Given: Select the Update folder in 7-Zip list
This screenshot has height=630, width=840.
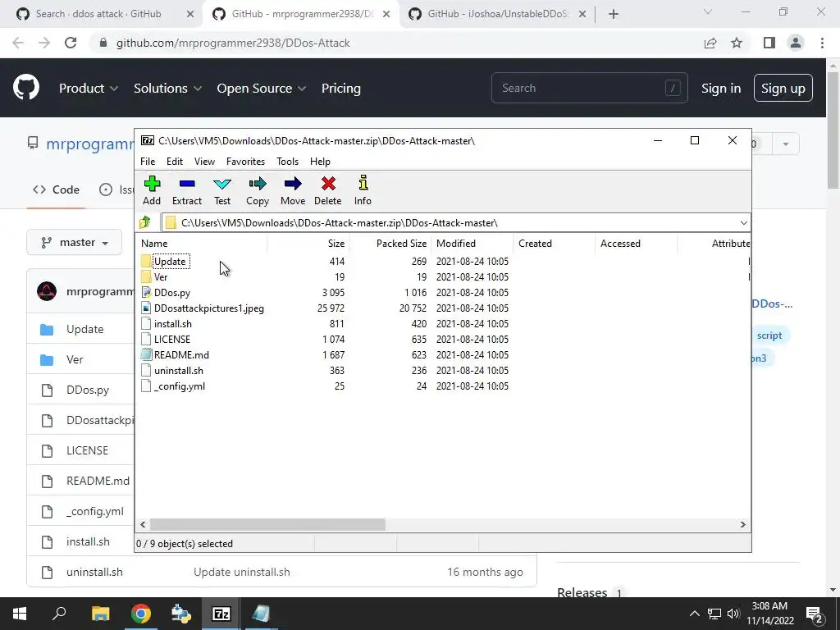Looking at the screenshot, I should [x=170, y=262].
